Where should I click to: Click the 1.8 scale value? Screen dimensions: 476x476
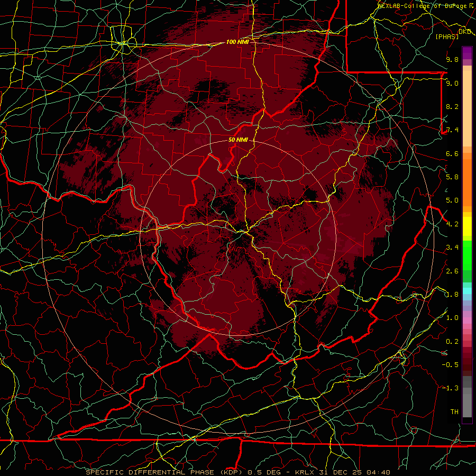pyautogui.click(x=452, y=295)
